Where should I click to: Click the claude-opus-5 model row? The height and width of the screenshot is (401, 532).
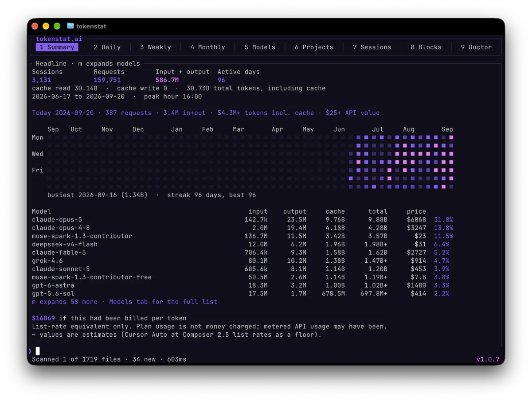243,220
